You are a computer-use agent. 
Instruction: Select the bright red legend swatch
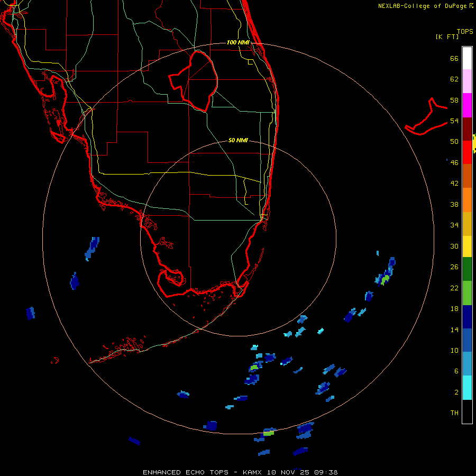pos(467,152)
